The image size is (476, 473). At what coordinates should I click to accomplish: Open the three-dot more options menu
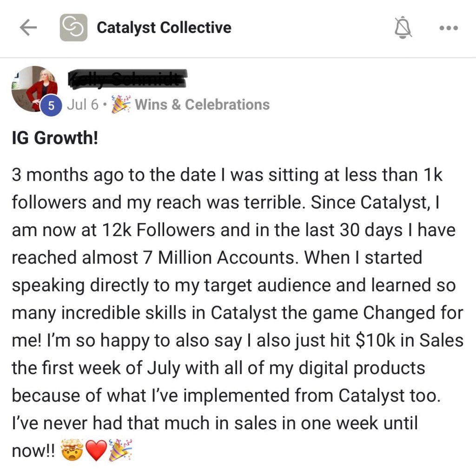(x=449, y=28)
